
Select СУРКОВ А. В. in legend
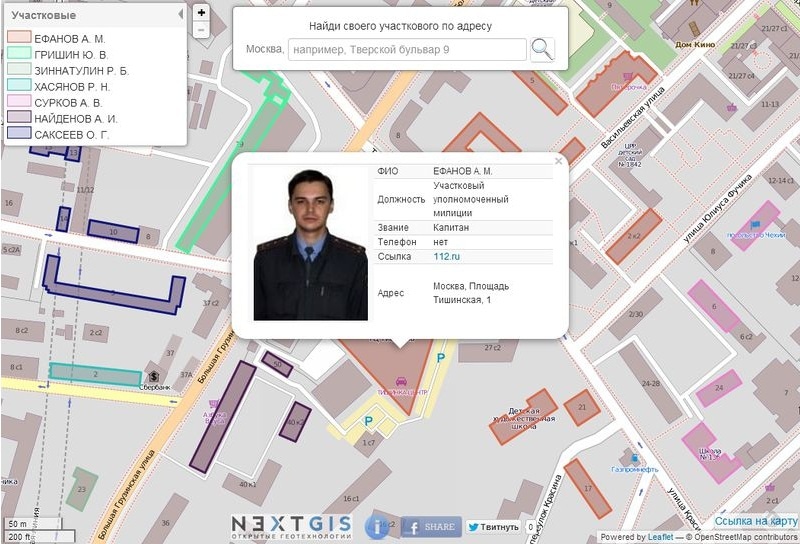[68, 102]
